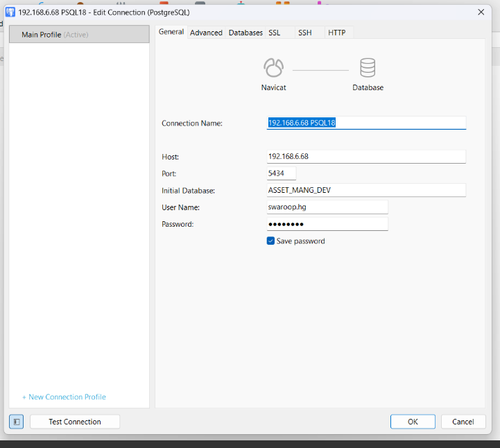The image size is (500, 448).
Task: Open the SSH tab
Action: point(304,33)
